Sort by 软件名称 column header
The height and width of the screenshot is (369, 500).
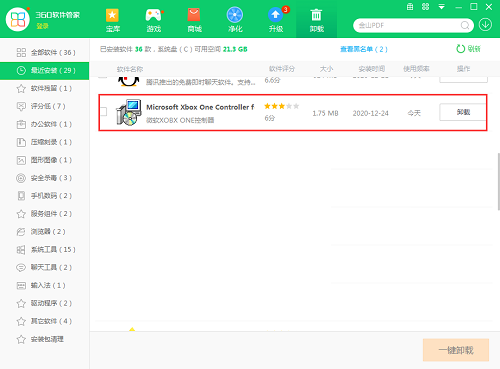[x=130, y=69]
